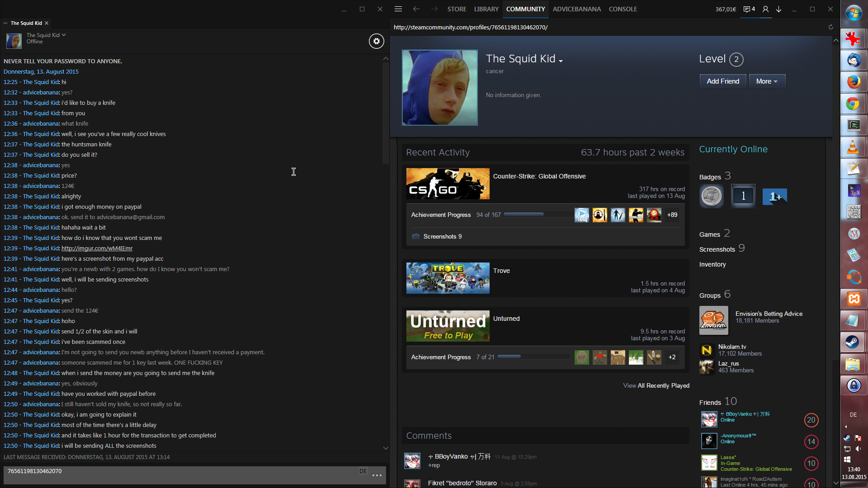Expand The Squid Kid chat name dropdown
The height and width of the screenshot is (488, 868).
point(64,35)
